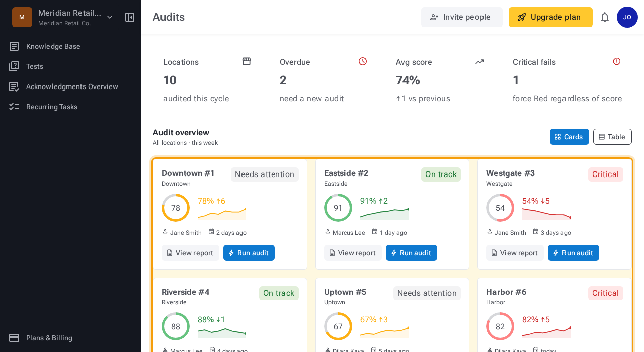The width and height of the screenshot is (644, 352).
Task: Click Critical badge on Harbor #6
Action: click(606, 293)
